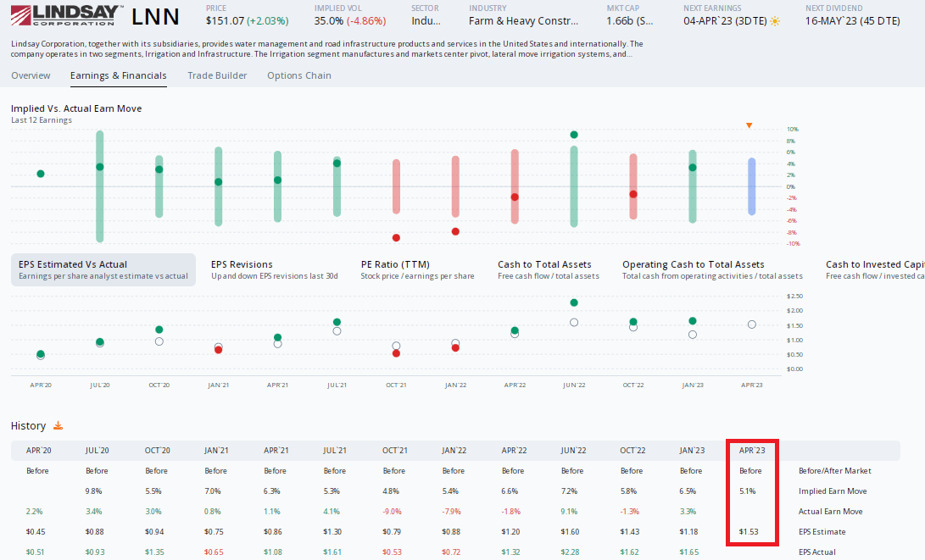Toggle the EPS Estimated Vs Actual card
Screen dimensions: 925x560
[102, 269]
